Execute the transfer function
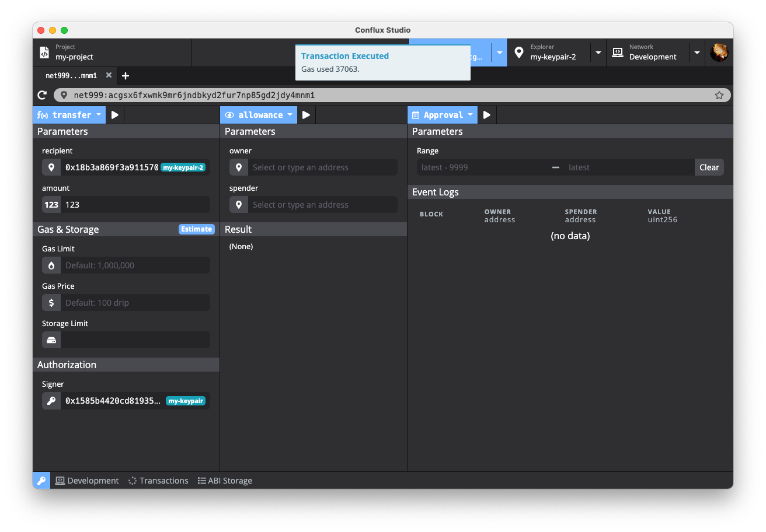 tap(115, 115)
